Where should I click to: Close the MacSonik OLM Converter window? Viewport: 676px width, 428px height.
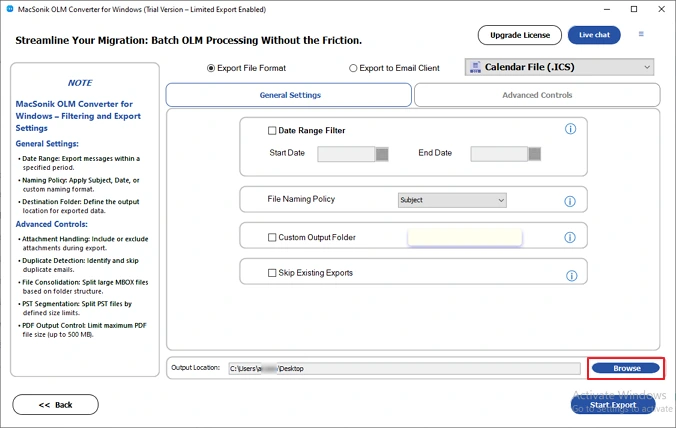661,9
